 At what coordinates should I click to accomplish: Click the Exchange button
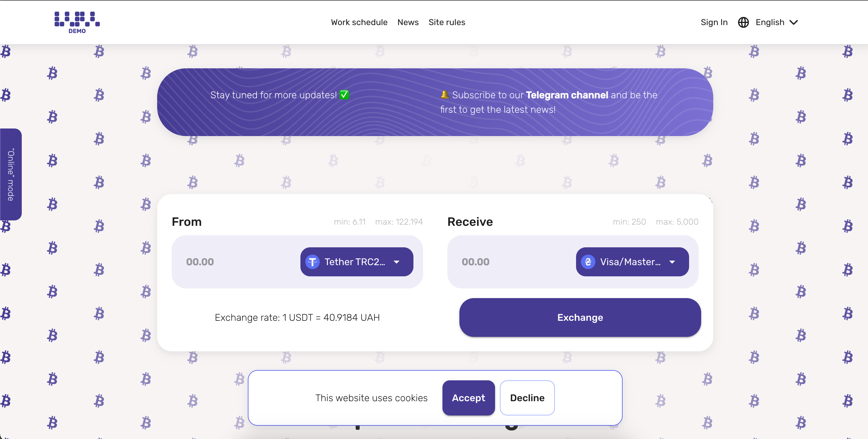(x=580, y=317)
